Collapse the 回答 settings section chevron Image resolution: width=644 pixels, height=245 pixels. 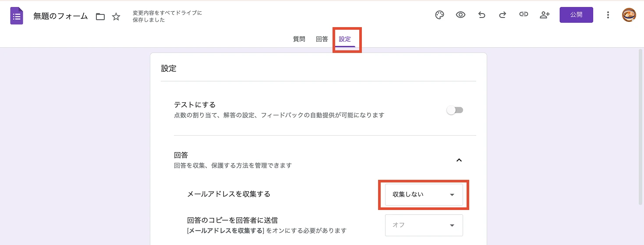coord(459,160)
